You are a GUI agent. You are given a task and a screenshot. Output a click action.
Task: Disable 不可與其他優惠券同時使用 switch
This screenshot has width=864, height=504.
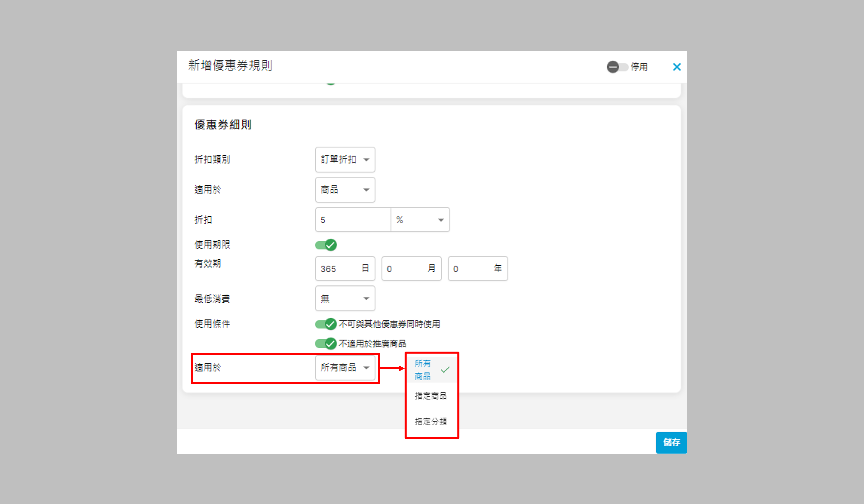[326, 324]
